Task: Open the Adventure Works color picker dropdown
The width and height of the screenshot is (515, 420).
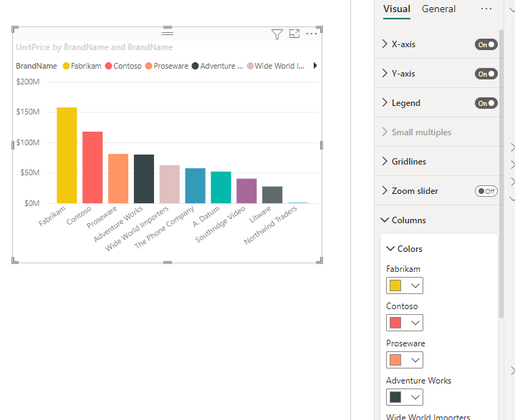Action: (405, 397)
